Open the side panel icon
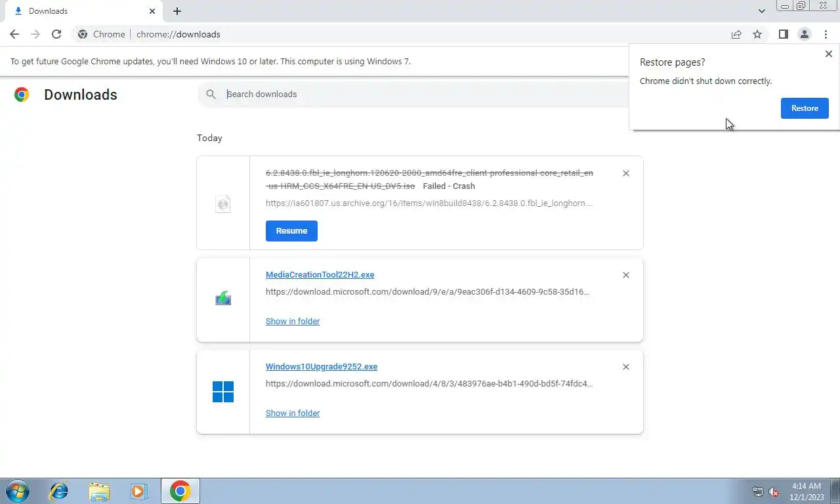 pyautogui.click(x=783, y=34)
